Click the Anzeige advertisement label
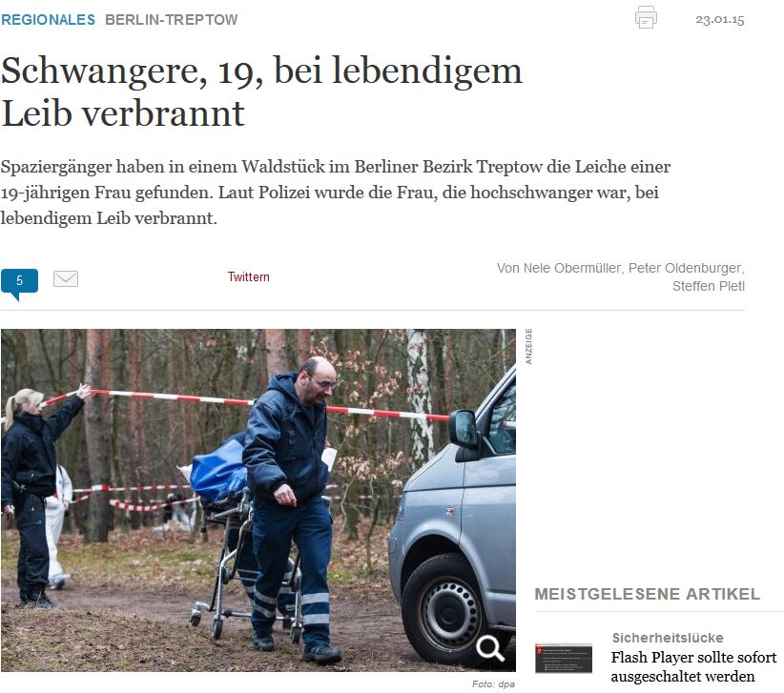Viewport: 784px width, 693px height. [x=528, y=346]
